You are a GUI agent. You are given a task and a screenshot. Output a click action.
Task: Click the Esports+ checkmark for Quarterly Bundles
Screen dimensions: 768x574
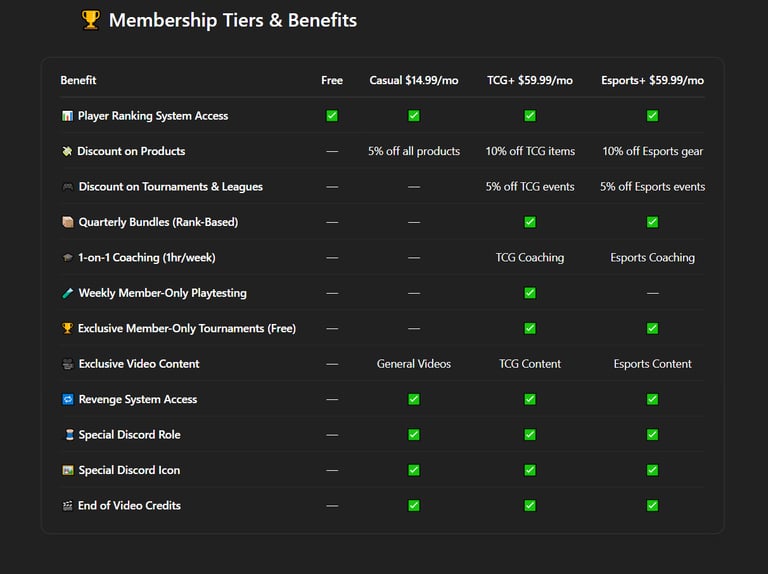(652, 222)
